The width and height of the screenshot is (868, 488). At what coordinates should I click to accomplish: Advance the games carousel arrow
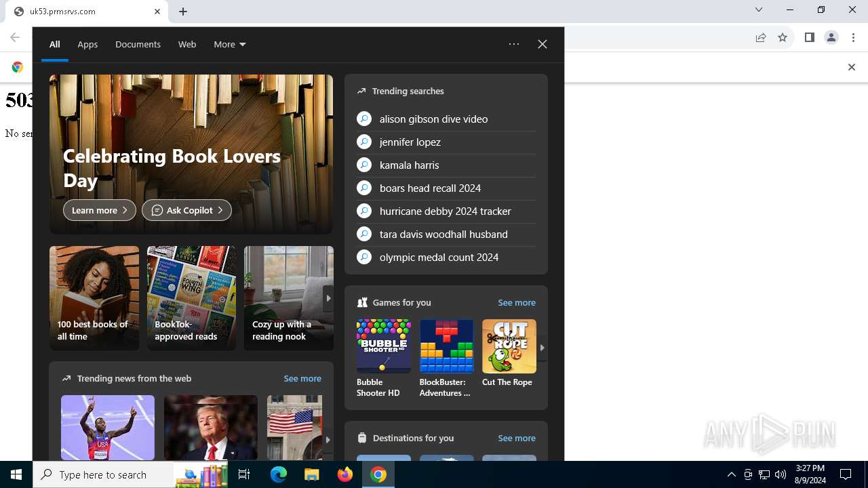(x=542, y=348)
